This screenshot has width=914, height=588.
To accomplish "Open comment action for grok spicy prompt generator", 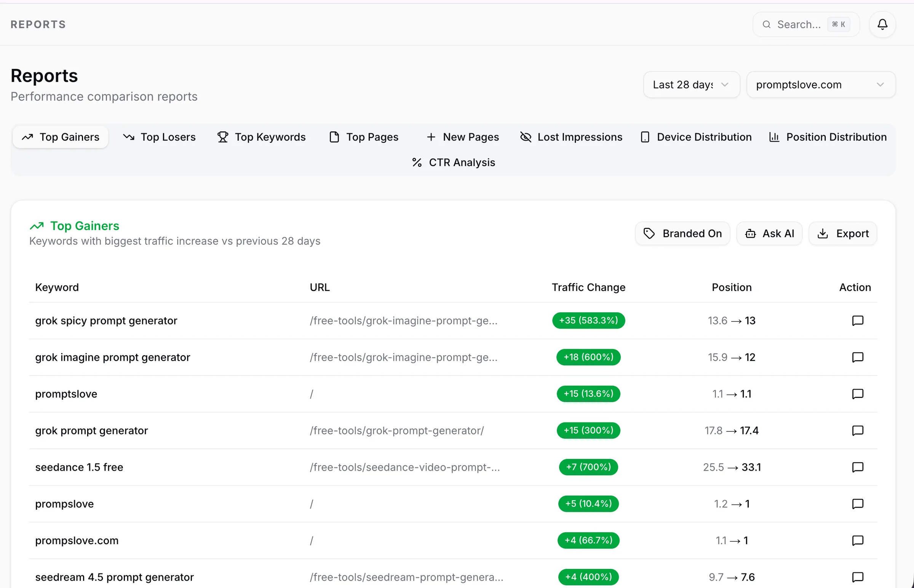I will coord(858,320).
